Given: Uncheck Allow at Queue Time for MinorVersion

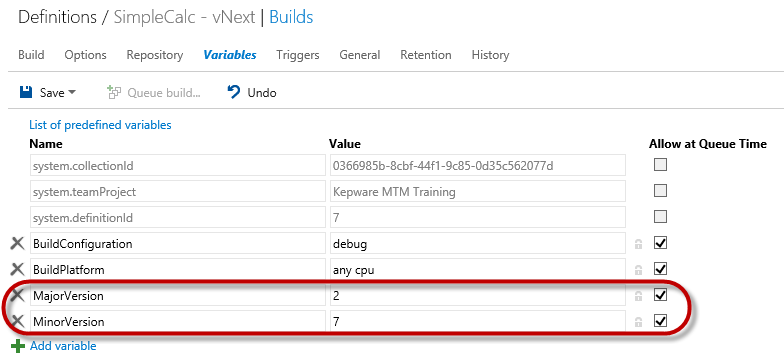Looking at the screenshot, I should [x=660, y=320].
